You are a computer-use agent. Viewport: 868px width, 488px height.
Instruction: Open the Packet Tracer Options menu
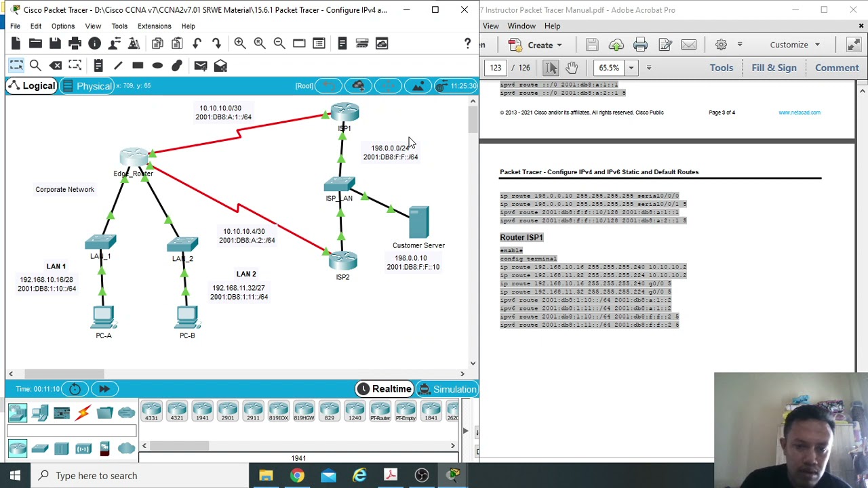coord(63,26)
